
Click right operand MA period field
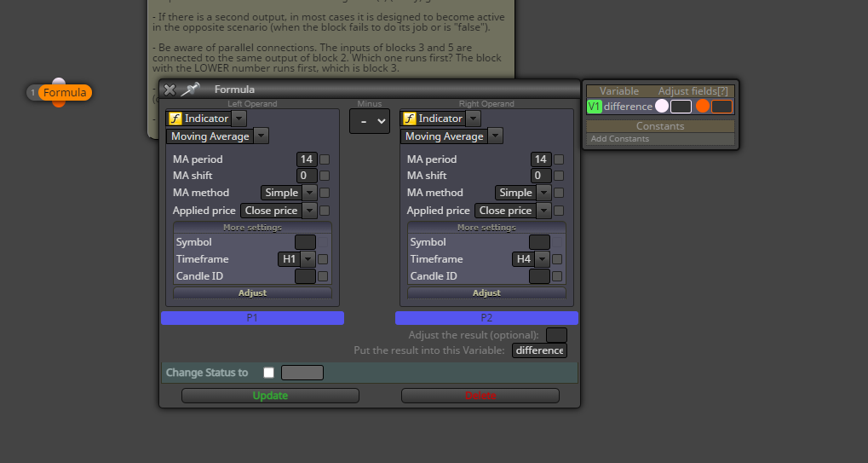(x=541, y=159)
